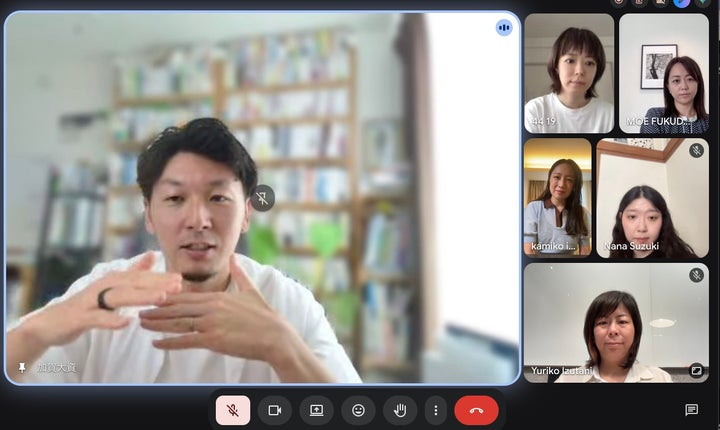Raise your hand in the meeting
This screenshot has width=720, height=430.
click(400, 410)
